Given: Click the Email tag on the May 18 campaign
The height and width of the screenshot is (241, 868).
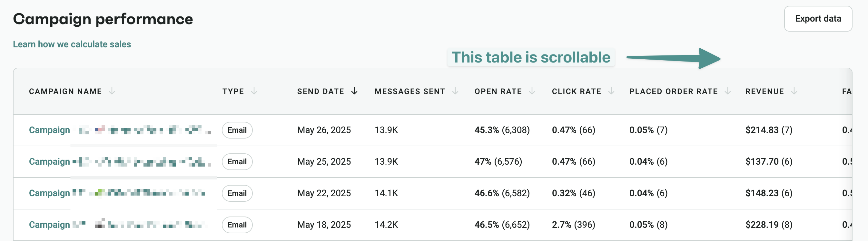Looking at the screenshot, I should click(x=237, y=225).
